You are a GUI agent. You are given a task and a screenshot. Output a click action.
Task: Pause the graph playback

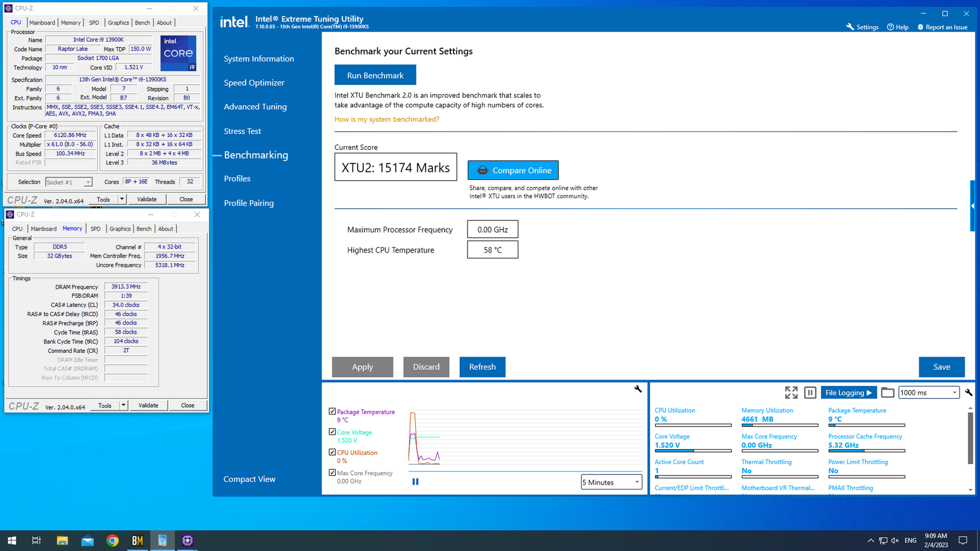tap(415, 482)
